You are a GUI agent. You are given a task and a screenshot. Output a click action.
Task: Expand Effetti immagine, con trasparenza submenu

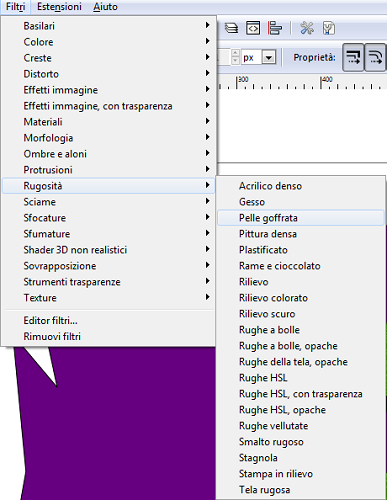[x=109, y=106]
